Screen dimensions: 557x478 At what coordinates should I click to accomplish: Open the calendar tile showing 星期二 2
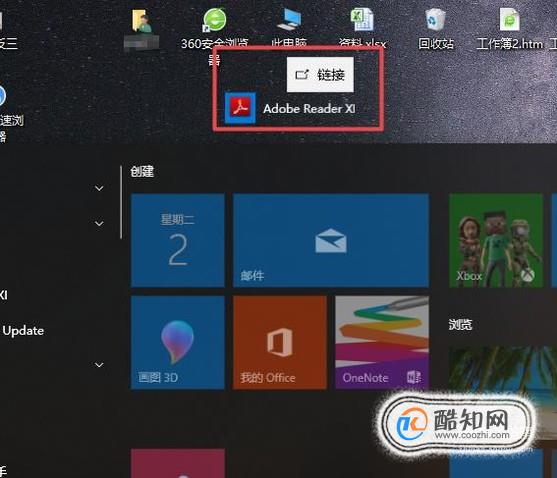click(x=178, y=240)
